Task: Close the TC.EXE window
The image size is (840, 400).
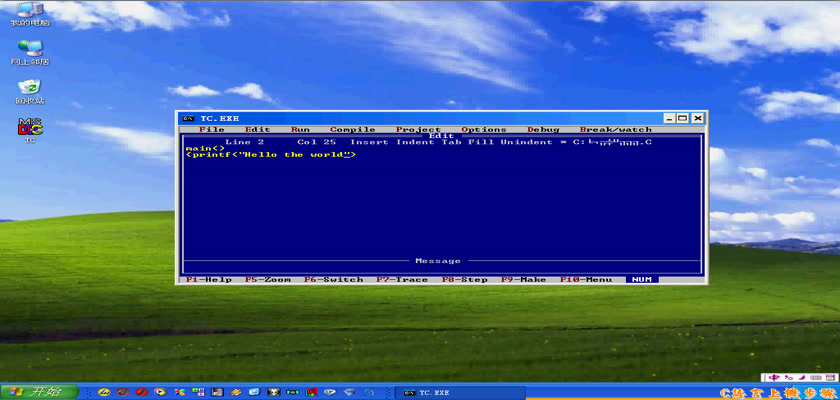Action: tap(697, 118)
